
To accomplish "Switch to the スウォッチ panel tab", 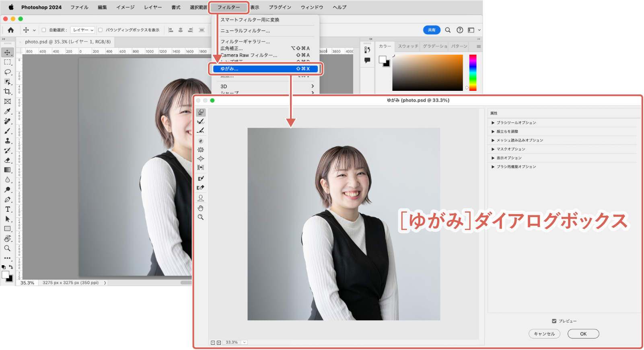I will pos(408,46).
